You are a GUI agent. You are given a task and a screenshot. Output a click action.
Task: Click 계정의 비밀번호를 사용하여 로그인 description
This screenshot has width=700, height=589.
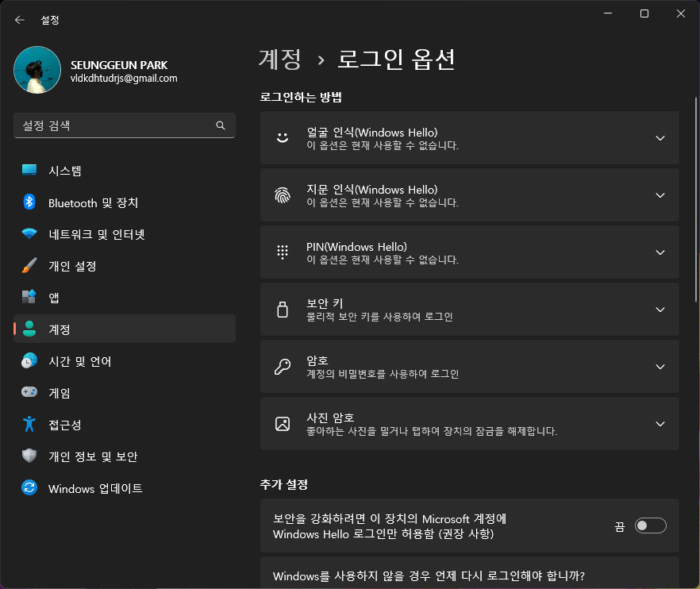[383, 374]
